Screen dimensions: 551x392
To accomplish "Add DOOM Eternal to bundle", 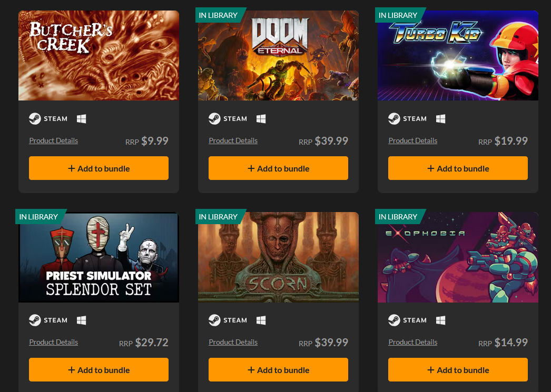I will tap(278, 168).
